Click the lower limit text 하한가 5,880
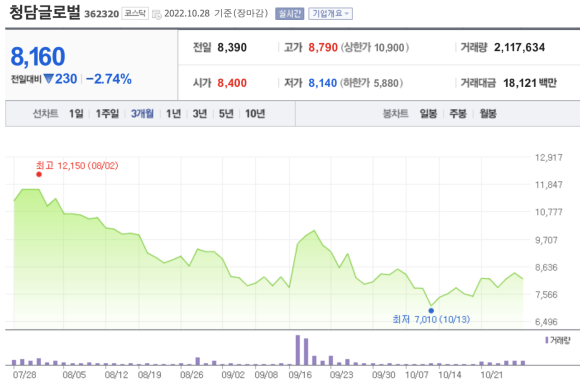This screenshot has height=392, width=580. (x=371, y=83)
